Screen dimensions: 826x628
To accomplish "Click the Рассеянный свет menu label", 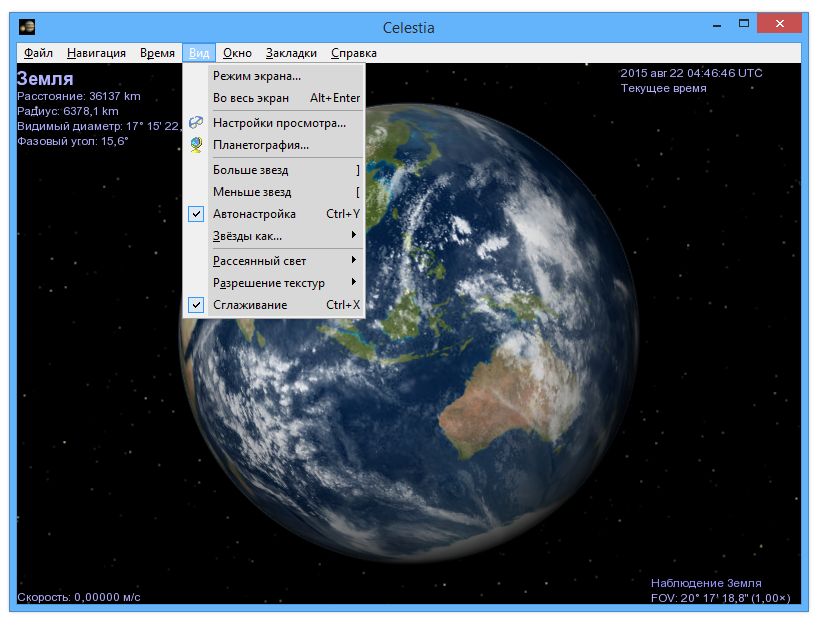I will [x=259, y=261].
